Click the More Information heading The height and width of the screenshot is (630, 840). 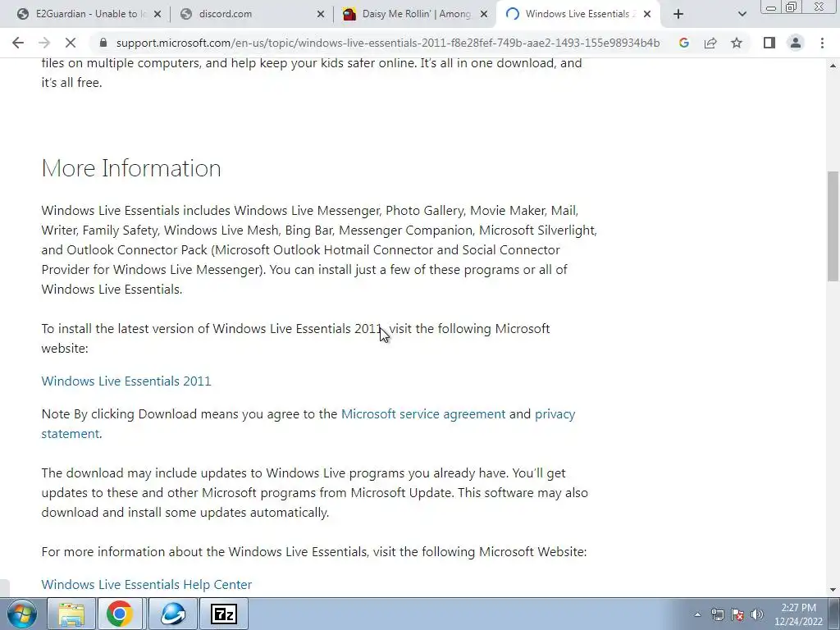tap(131, 168)
